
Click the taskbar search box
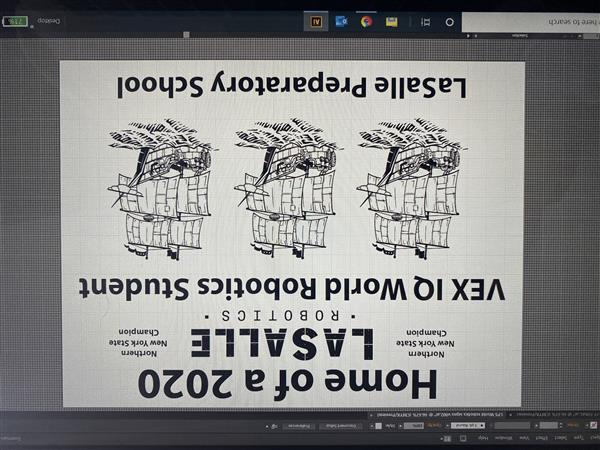tap(531, 22)
